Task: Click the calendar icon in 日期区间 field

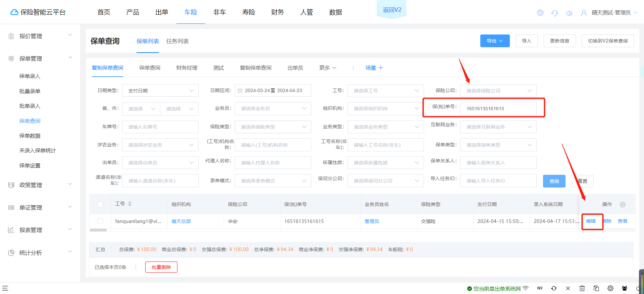Action: coord(240,91)
